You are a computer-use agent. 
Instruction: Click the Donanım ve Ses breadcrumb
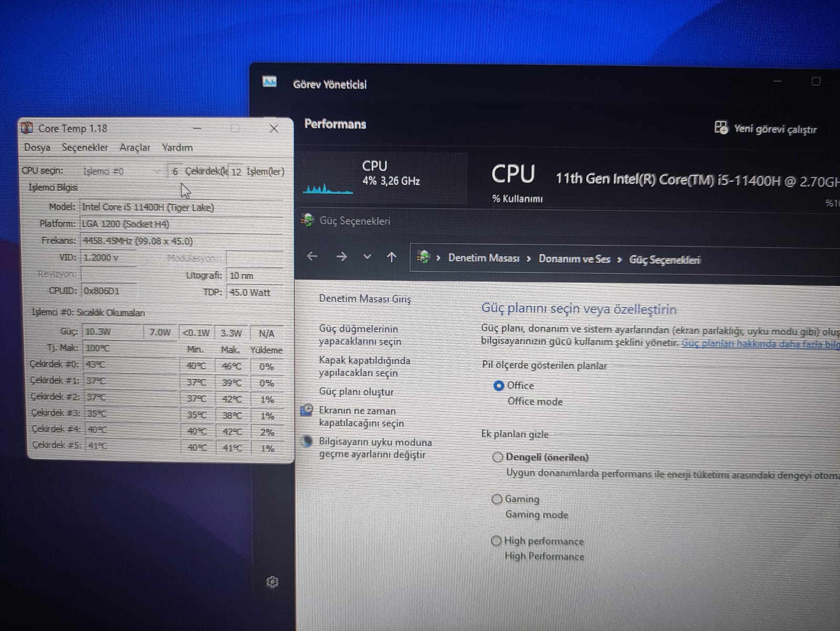[x=574, y=259]
